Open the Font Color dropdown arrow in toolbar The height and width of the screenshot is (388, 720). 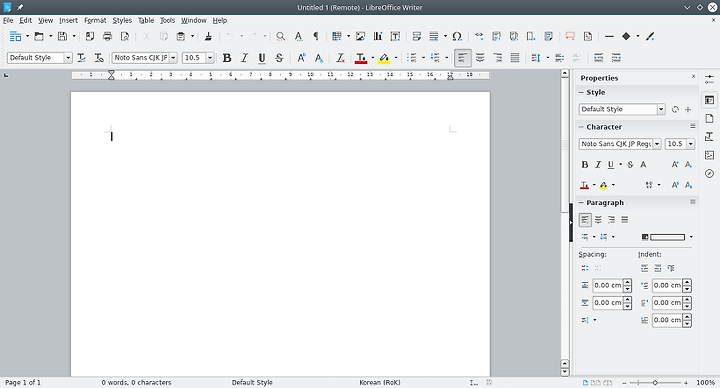[372, 58]
